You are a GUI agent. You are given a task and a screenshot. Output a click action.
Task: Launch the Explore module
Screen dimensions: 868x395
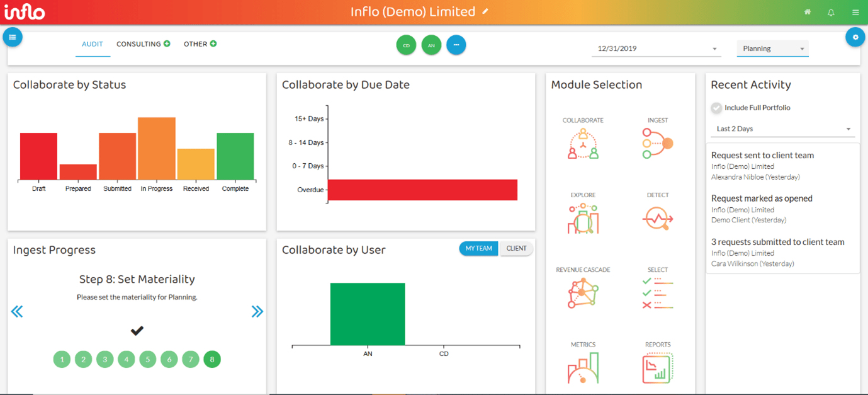tap(583, 218)
